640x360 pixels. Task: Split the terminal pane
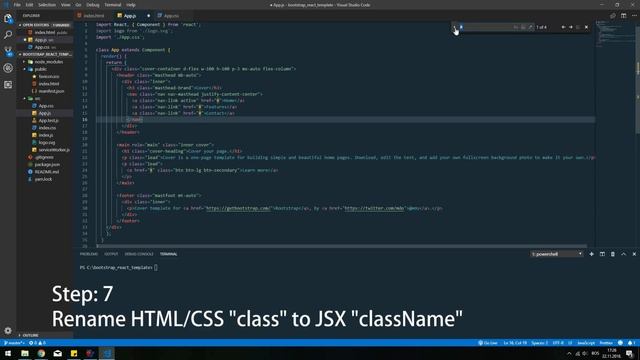click(x=602, y=254)
